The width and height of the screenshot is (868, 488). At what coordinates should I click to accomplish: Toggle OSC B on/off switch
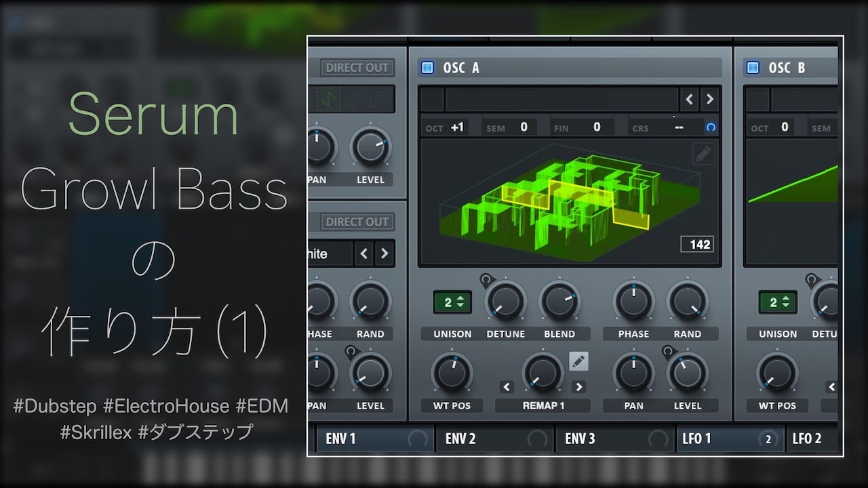[x=753, y=67]
